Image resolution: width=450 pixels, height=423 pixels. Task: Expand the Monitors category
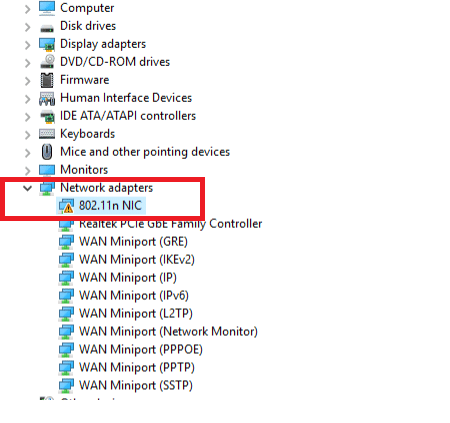coord(27,171)
